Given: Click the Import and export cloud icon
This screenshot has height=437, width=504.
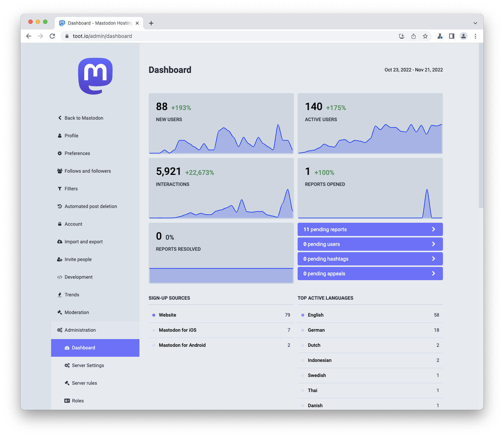Looking at the screenshot, I should pos(60,242).
